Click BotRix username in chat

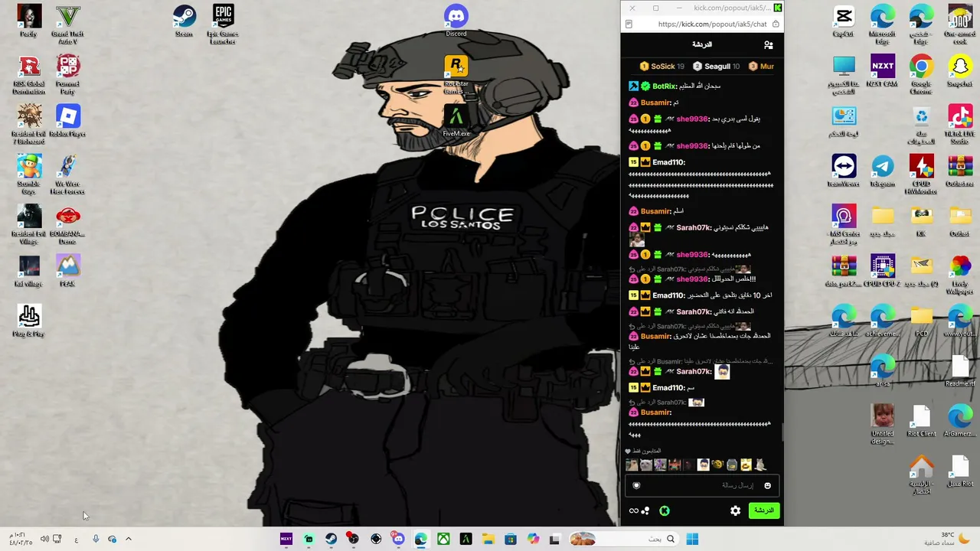(x=665, y=86)
